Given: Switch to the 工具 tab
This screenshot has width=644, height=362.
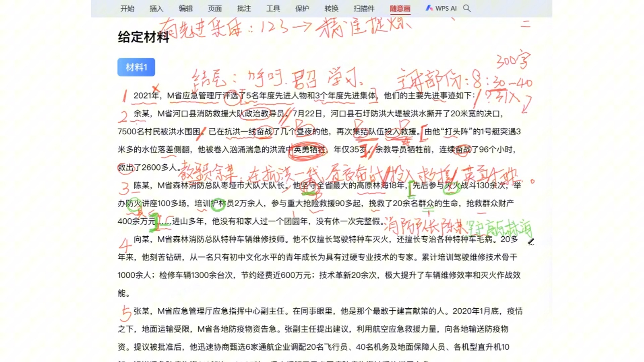Looking at the screenshot, I should click(x=273, y=8).
